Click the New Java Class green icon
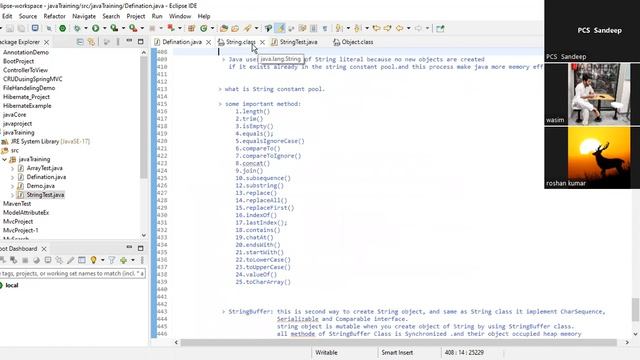This screenshot has width=640, height=360. pos(203,28)
